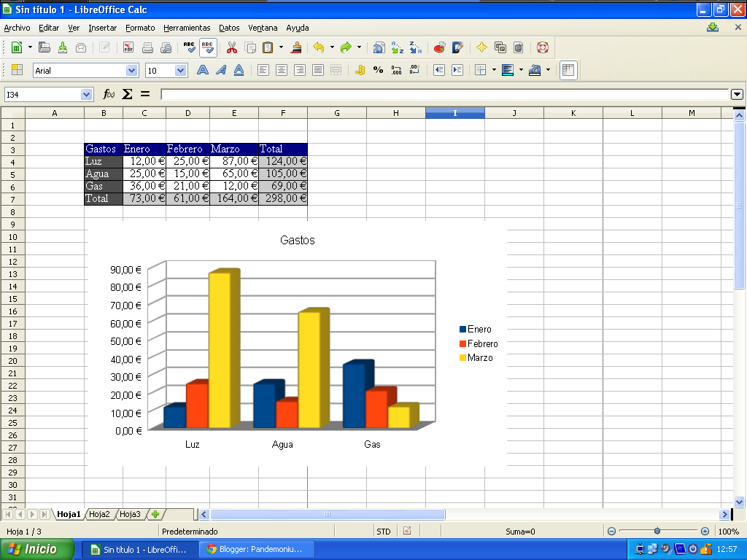Open the Print Preview

click(166, 47)
